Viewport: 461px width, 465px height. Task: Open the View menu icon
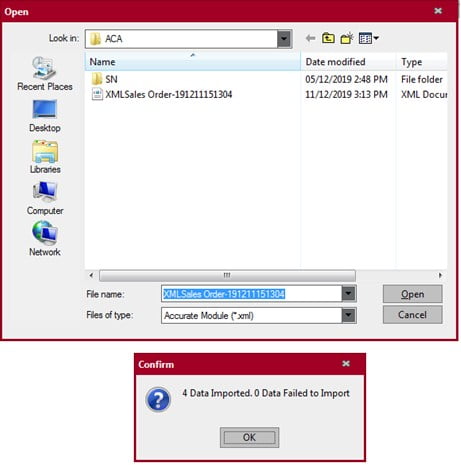(368, 38)
